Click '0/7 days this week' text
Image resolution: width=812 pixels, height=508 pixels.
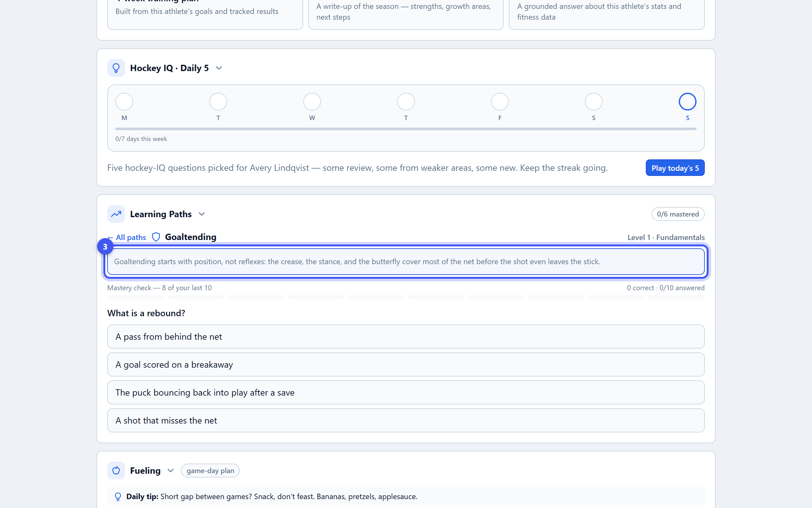point(141,139)
